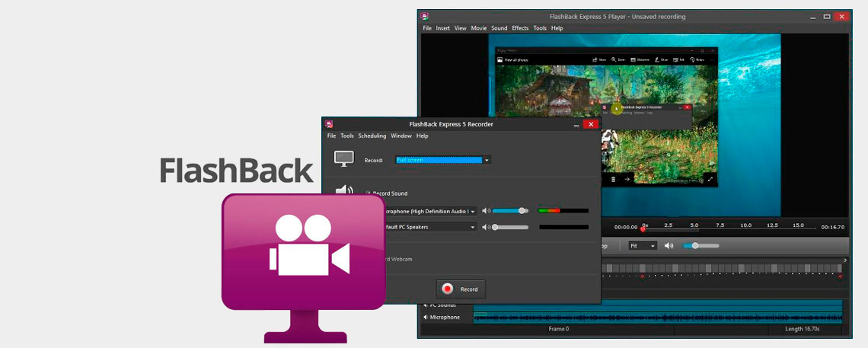
Task: Maximize the Player window
Action: click(827, 17)
